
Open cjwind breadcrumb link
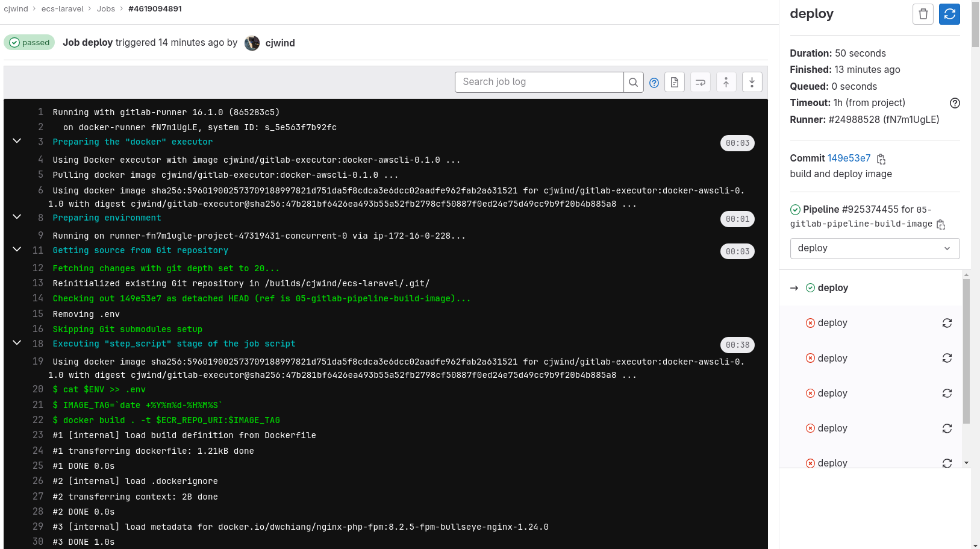[x=16, y=9]
